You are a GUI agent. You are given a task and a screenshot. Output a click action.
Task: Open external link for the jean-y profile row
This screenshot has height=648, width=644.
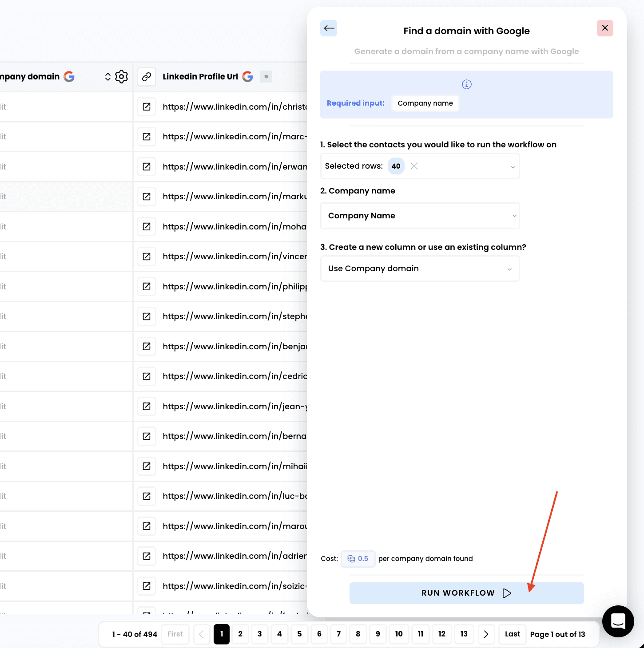coord(147,406)
